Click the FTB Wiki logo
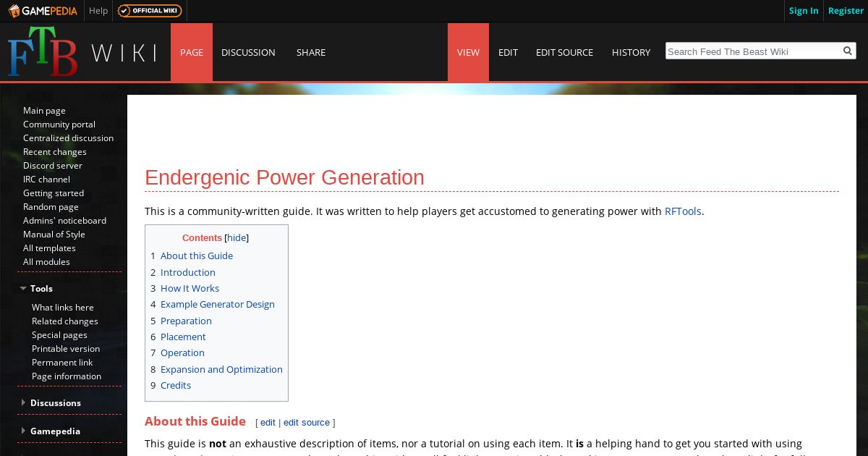Screen dimensions: 868x456 point(82,52)
